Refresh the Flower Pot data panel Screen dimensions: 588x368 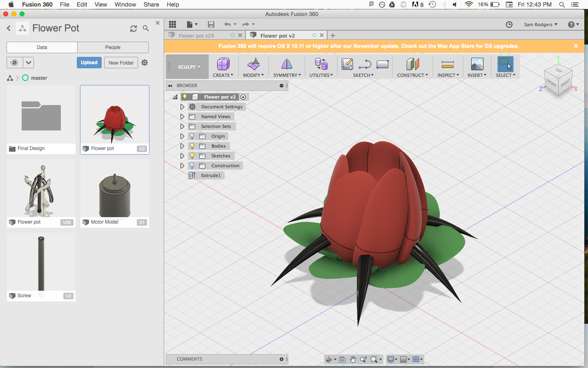click(134, 29)
